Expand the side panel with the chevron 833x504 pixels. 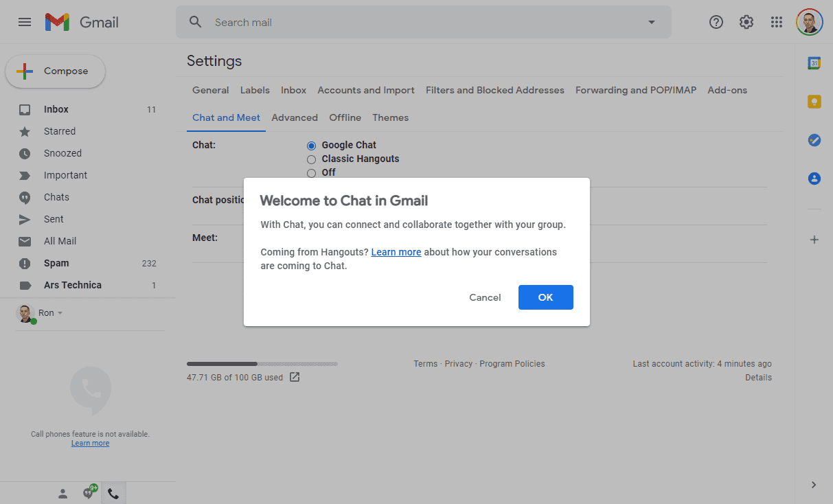pos(814,484)
